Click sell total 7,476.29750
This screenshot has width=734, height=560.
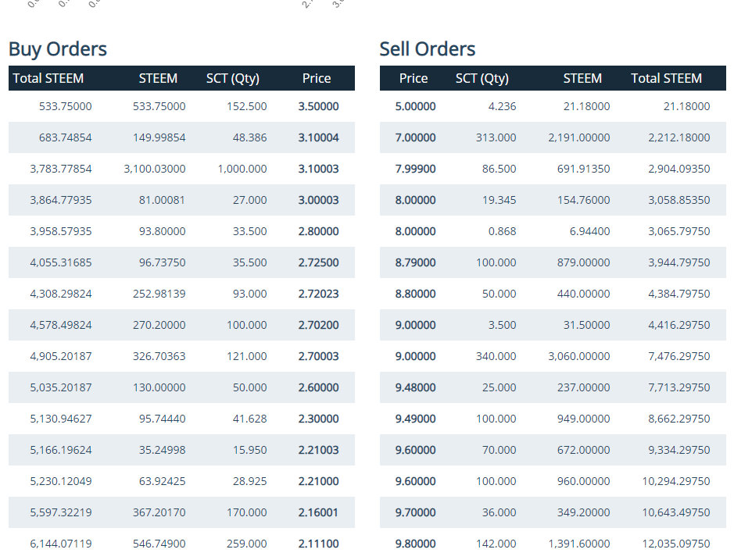pyautogui.click(x=679, y=356)
